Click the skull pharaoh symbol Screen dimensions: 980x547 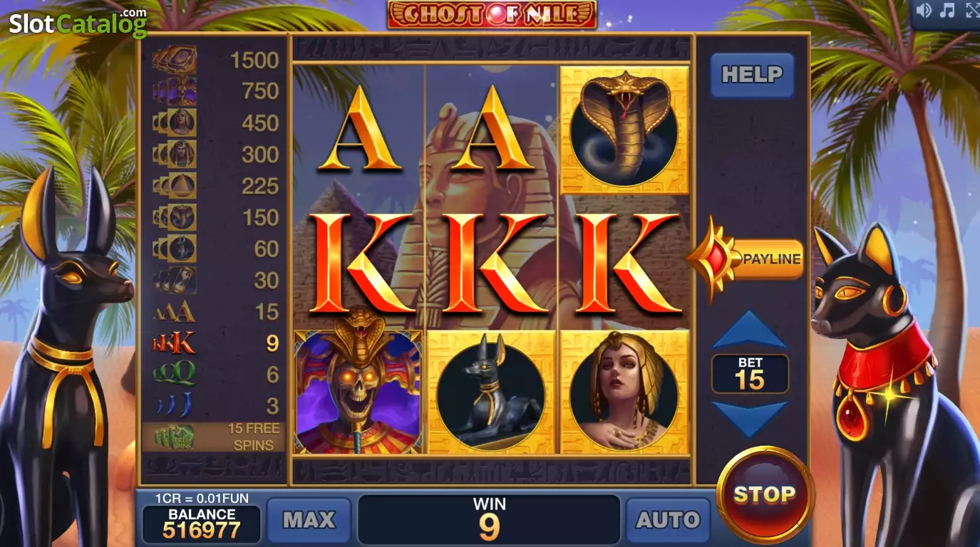tap(358, 391)
